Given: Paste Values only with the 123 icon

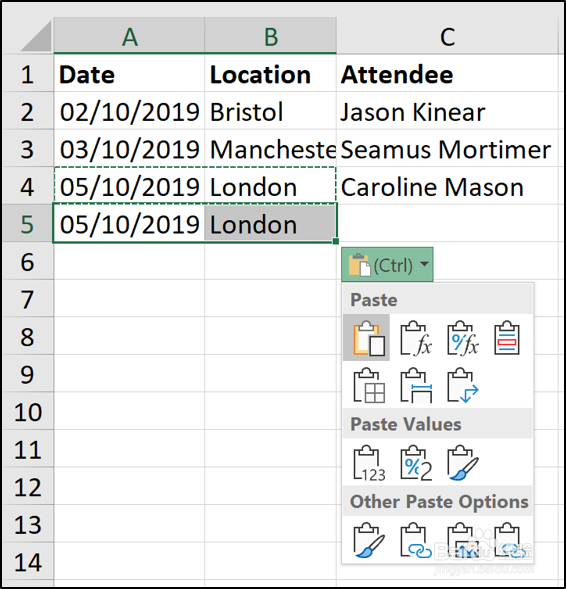Looking at the screenshot, I should (x=369, y=463).
